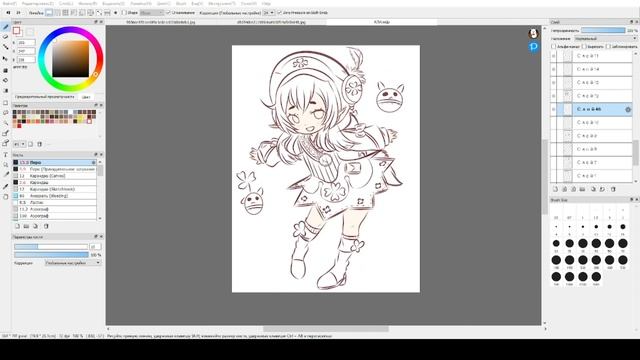Click the layer opacity slider

pyautogui.click(x=603, y=30)
